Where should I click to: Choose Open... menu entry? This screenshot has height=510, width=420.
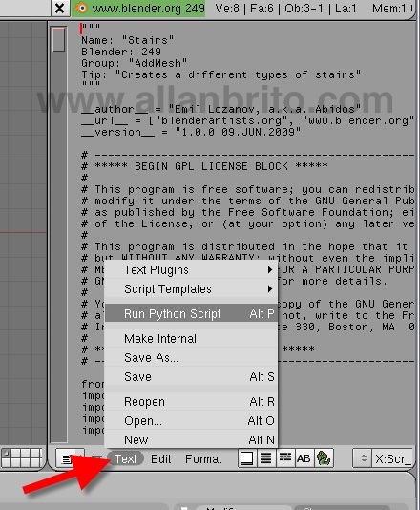tap(191, 421)
